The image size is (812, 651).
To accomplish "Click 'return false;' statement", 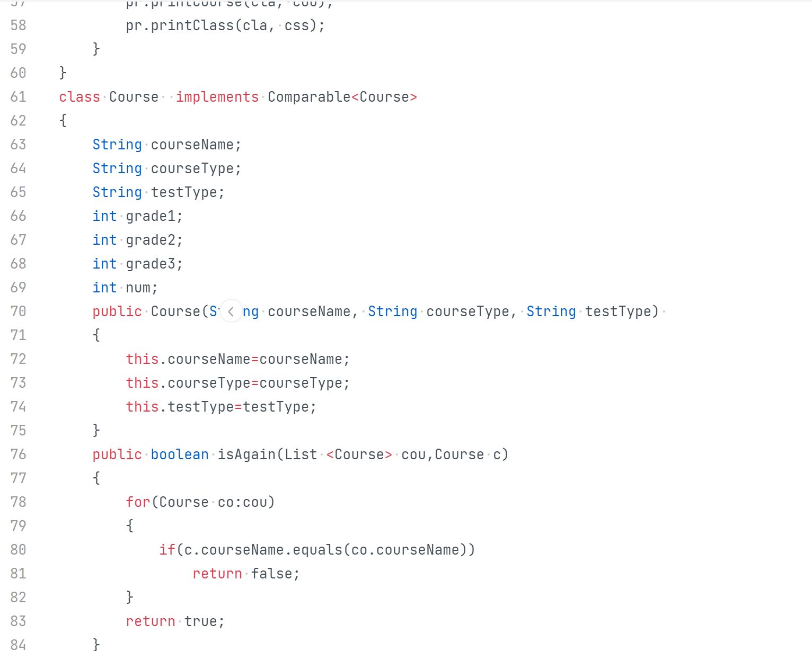I will (x=246, y=574).
